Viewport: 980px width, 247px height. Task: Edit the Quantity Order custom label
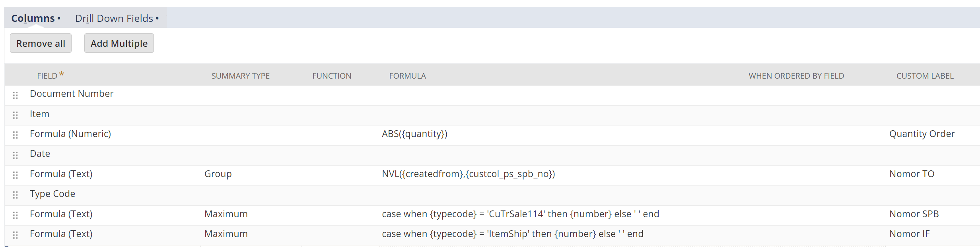(922, 134)
